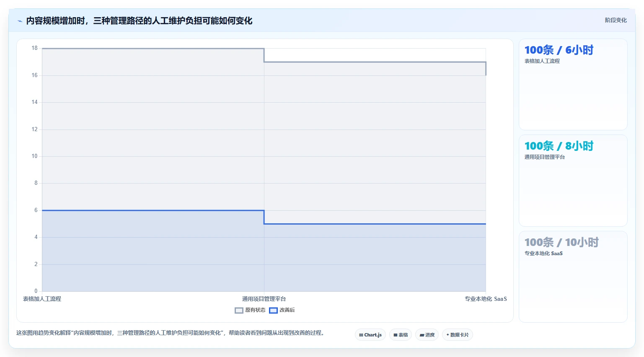
Task: Click the 表格 tag button
Action: pyautogui.click(x=401, y=335)
